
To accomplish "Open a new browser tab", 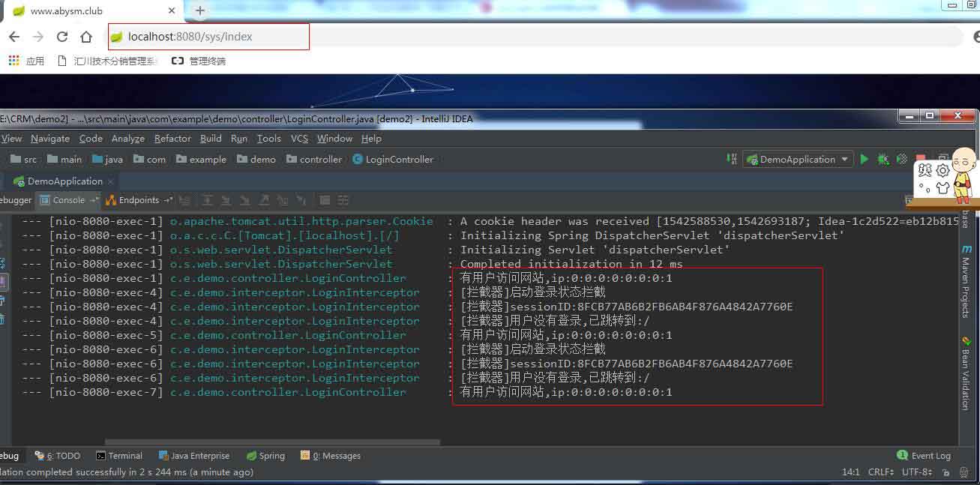I will pyautogui.click(x=199, y=10).
